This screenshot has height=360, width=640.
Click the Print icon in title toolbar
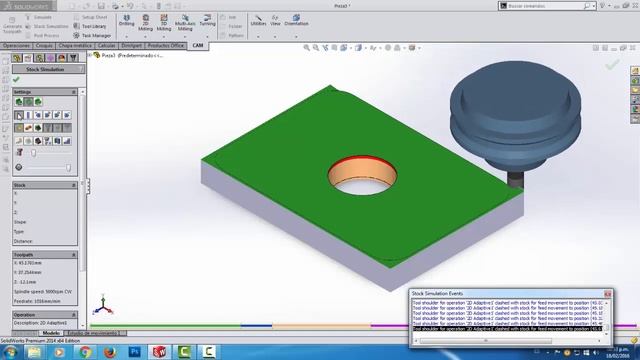[116, 6]
